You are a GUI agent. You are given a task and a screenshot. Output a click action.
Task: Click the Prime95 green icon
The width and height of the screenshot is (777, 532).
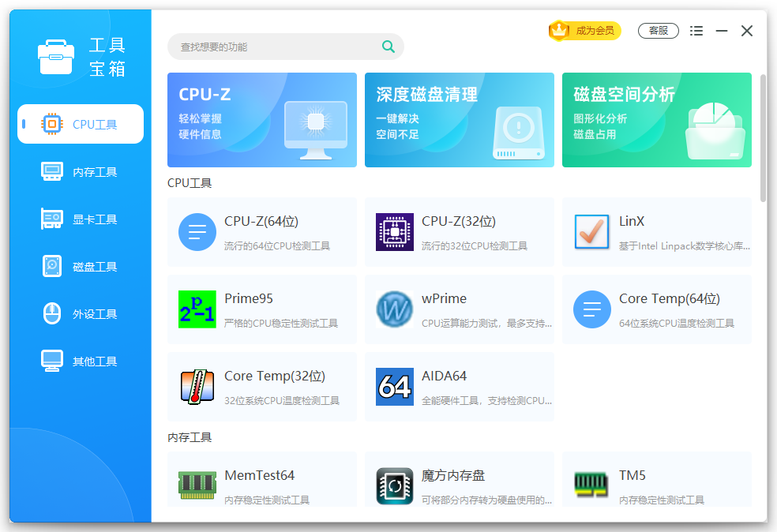pyautogui.click(x=197, y=309)
